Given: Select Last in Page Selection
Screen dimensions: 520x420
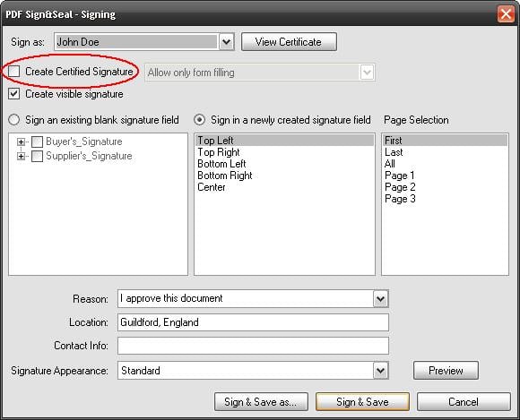Looking at the screenshot, I should [445, 152].
